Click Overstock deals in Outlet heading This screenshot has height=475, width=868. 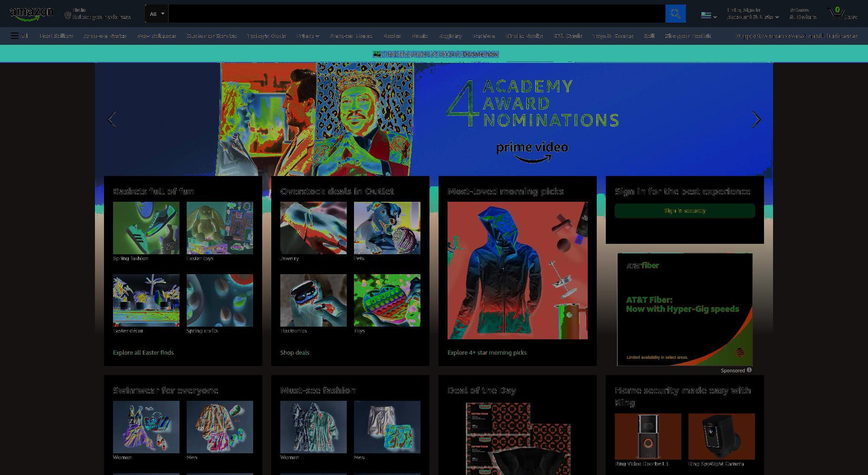point(337,191)
